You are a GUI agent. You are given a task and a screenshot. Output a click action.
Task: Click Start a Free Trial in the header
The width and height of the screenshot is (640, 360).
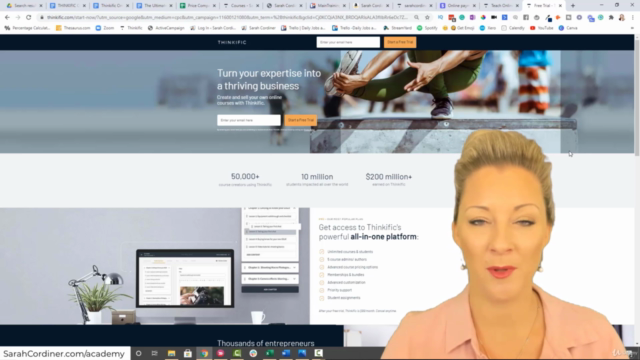coord(400,42)
